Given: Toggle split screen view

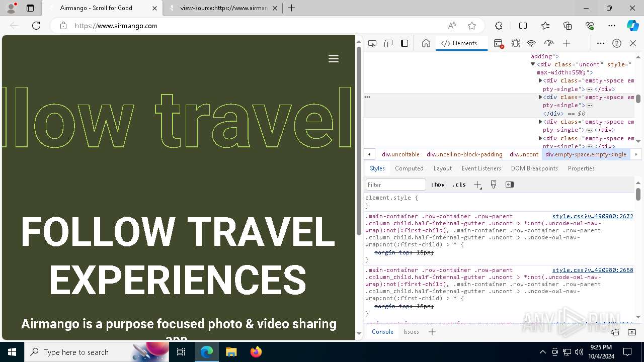Looking at the screenshot, I should pyautogui.click(x=523, y=26).
